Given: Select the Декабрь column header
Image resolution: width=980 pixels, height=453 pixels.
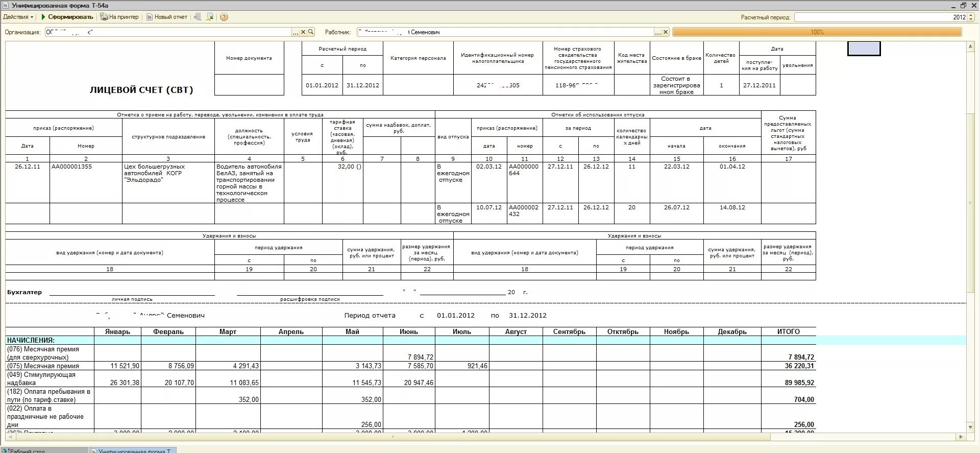Looking at the screenshot, I should click(x=732, y=331).
